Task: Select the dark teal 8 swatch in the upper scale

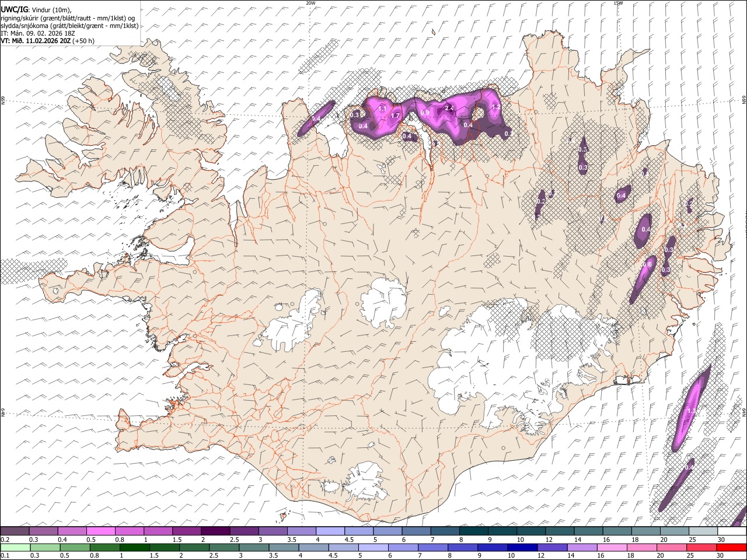Action: click(473, 531)
